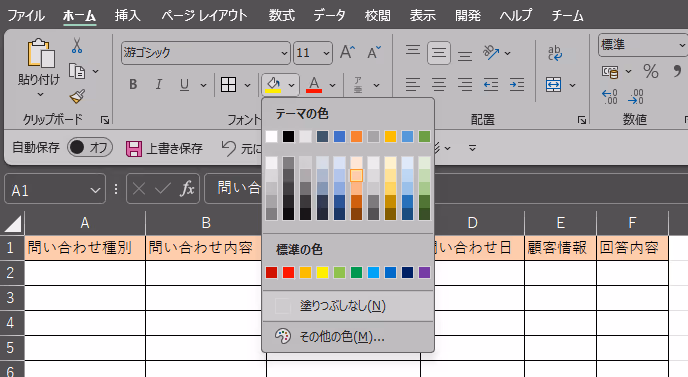Increase the indent
This screenshot has width=688, height=377.
[517, 84]
